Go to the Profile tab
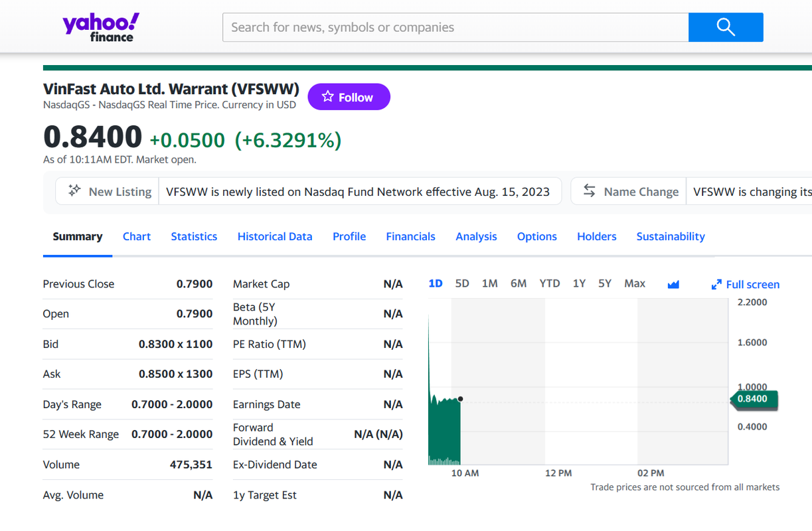 pyautogui.click(x=349, y=236)
